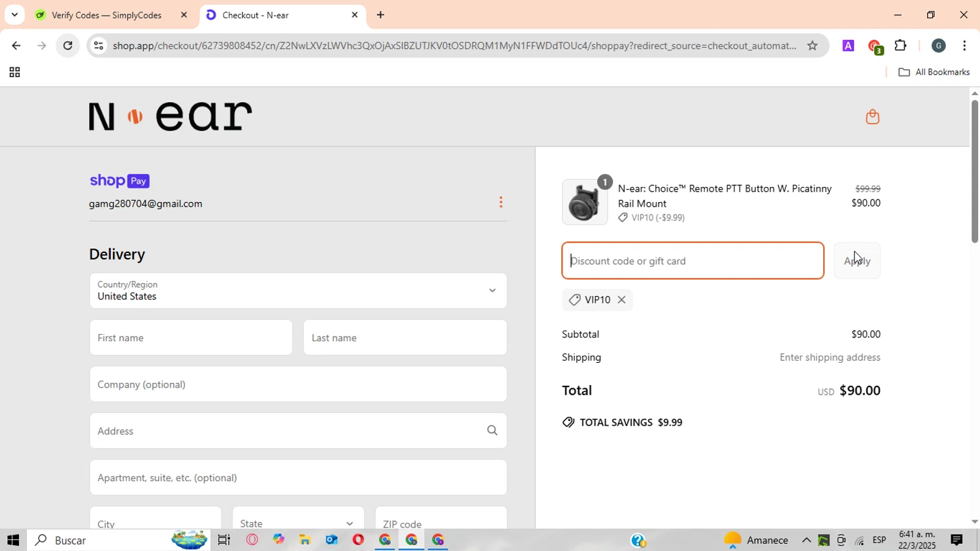Bookmark this page with star icon

coord(812,46)
